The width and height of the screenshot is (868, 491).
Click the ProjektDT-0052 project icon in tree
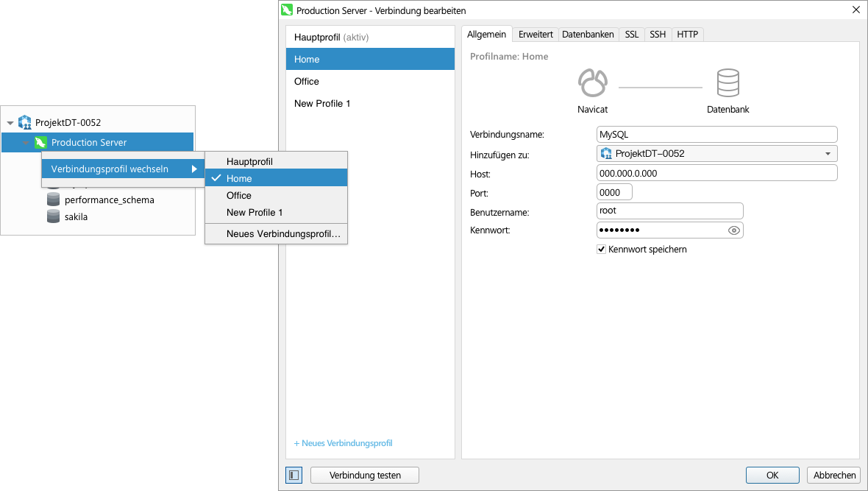(x=25, y=122)
